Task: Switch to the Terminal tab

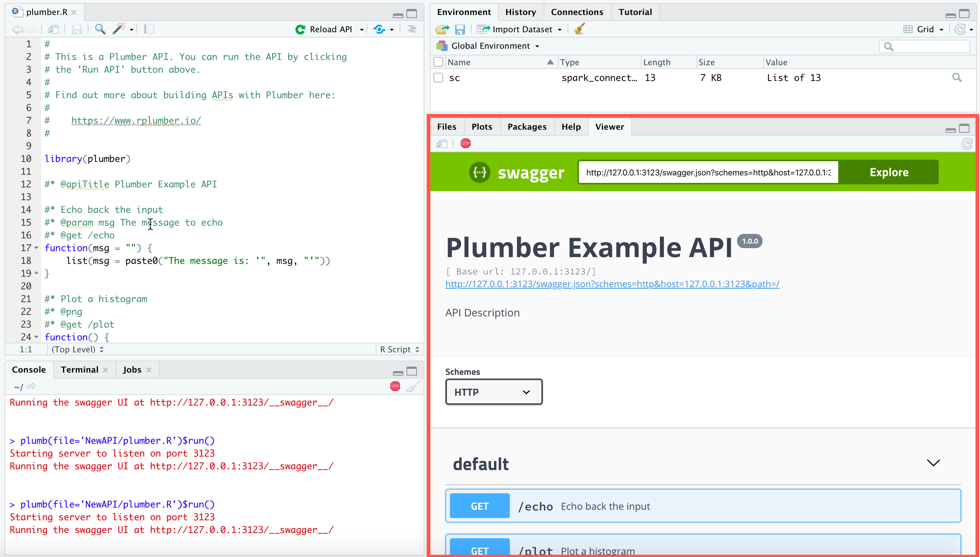Action: coord(79,370)
